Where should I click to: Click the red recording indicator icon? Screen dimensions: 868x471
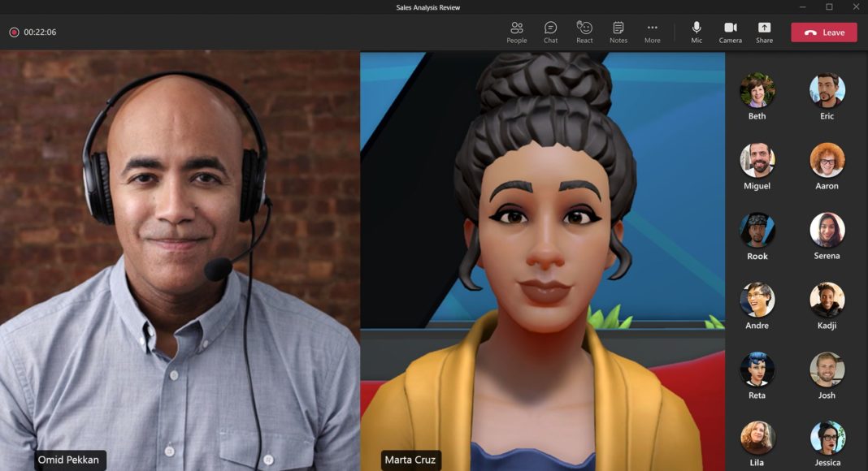[15, 32]
